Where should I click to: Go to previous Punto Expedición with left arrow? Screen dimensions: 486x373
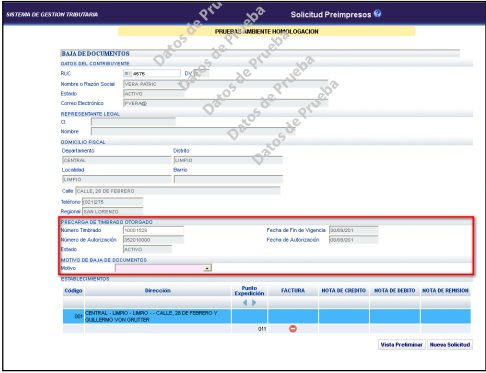(x=245, y=303)
